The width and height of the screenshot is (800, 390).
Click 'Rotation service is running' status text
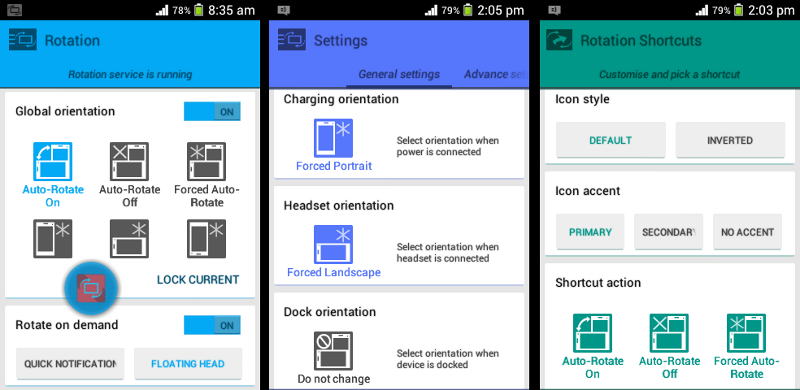click(130, 75)
